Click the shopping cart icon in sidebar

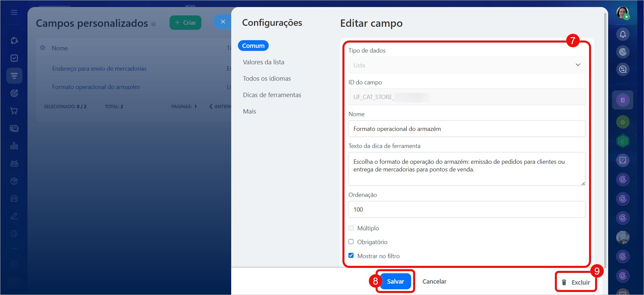[14, 111]
